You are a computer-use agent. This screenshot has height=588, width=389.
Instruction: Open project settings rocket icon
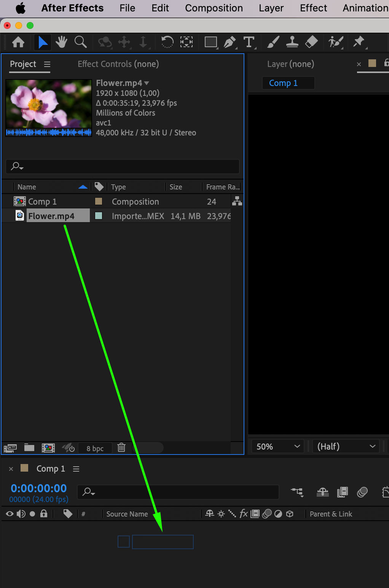tap(69, 448)
